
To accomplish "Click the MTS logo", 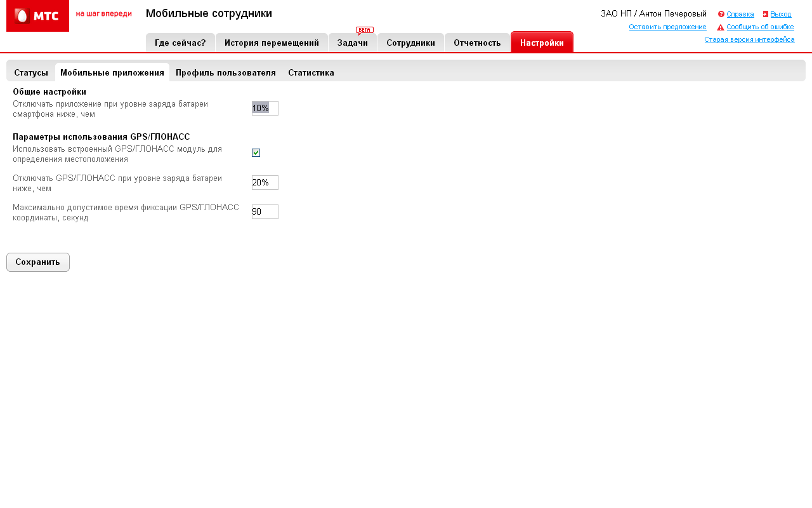I will coord(37,16).
